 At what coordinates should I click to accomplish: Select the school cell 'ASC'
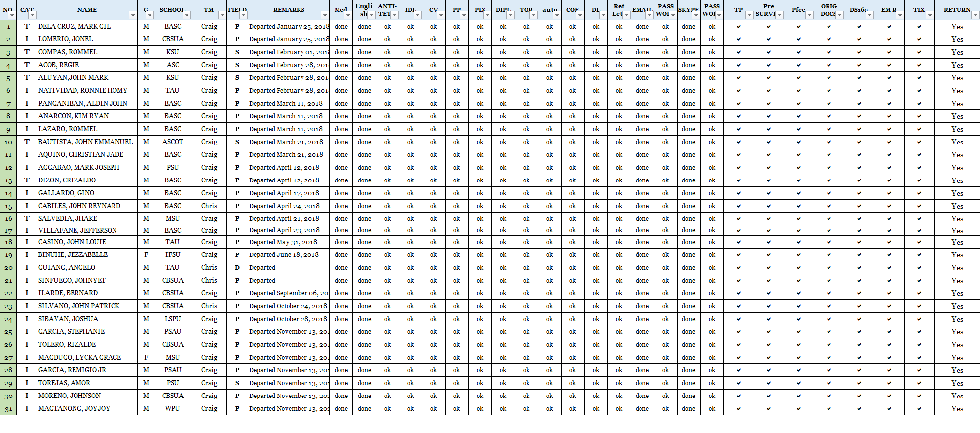(x=173, y=65)
